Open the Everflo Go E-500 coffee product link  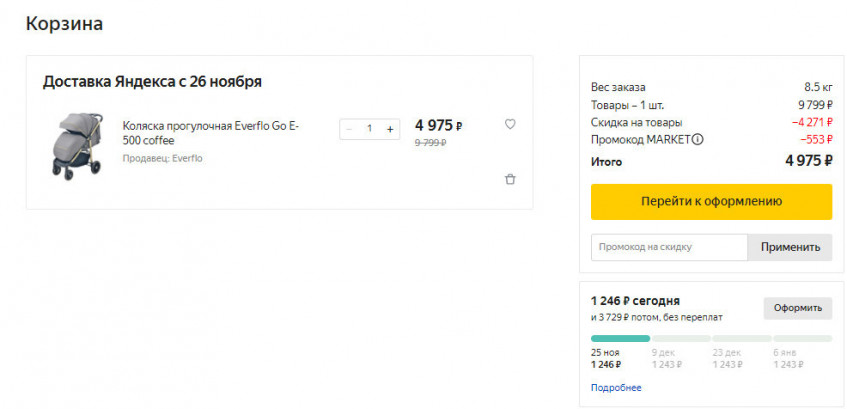(210, 133)
